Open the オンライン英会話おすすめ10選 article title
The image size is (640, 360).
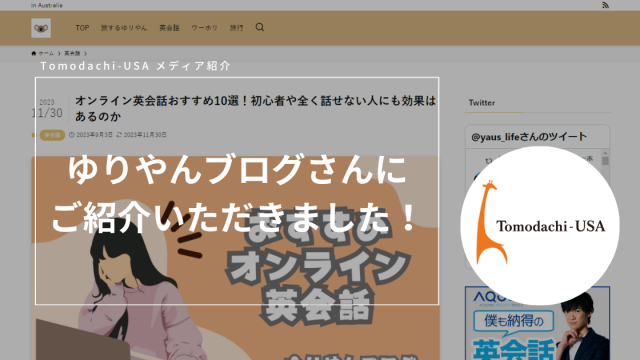coord(256,108)
